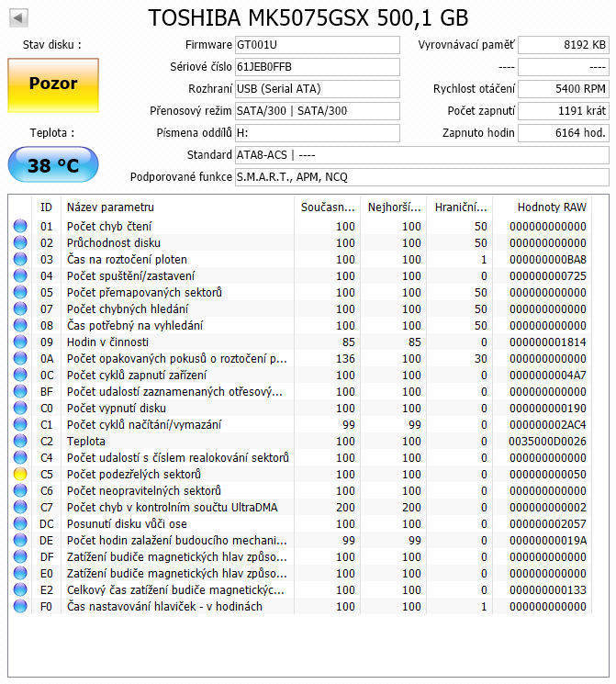Click the Rozhraní field USB (Serial ATA)
This screenshot has width=616, height=684.
(x=317, y=88)
